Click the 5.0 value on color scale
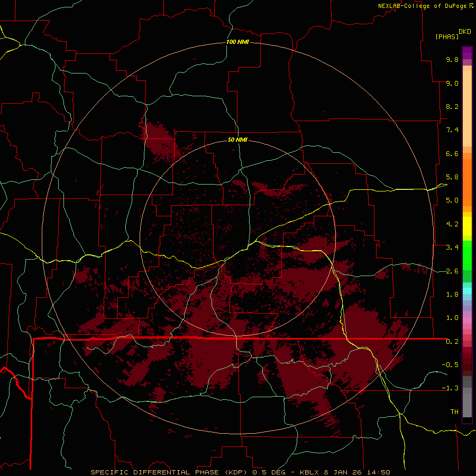This screenshot has width=476, height=476. coord(452,200)
